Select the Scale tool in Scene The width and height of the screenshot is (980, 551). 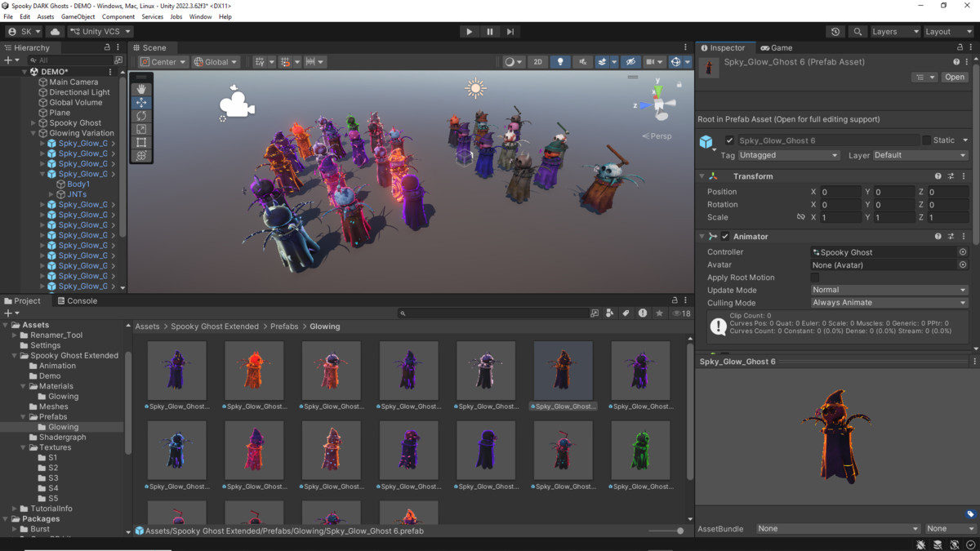pyautogui.click(x=142, y=129)
